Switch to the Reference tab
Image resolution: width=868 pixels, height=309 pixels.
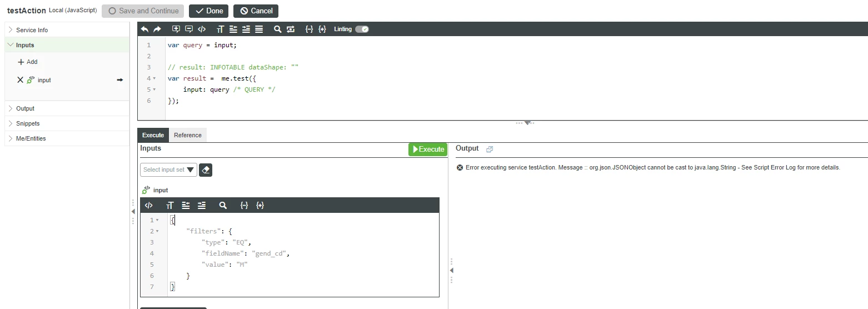[x=188, y=135]
